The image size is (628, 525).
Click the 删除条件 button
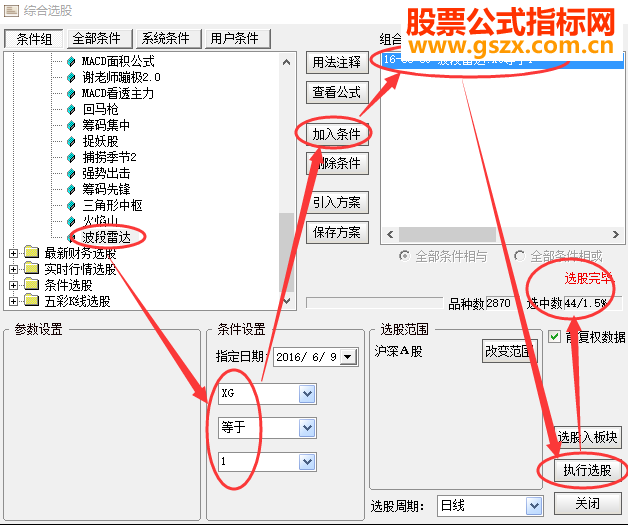coord(337,163)
